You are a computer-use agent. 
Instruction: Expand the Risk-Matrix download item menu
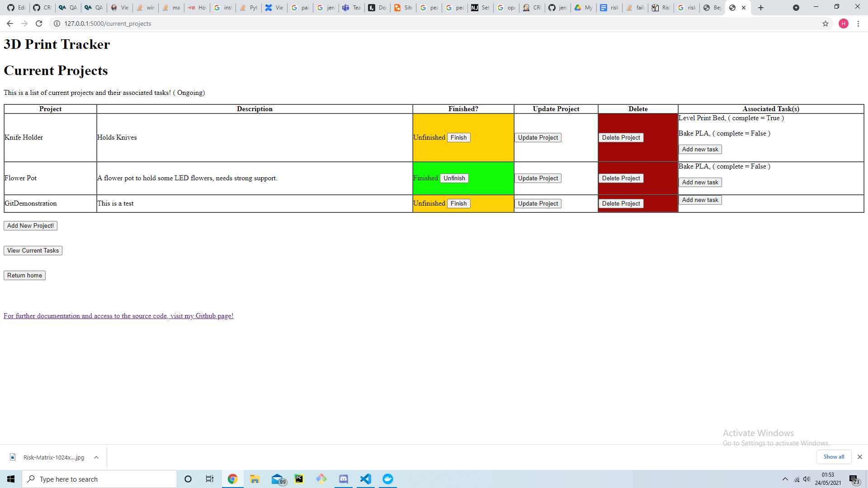pyautogui.click(x=96, y=457)
